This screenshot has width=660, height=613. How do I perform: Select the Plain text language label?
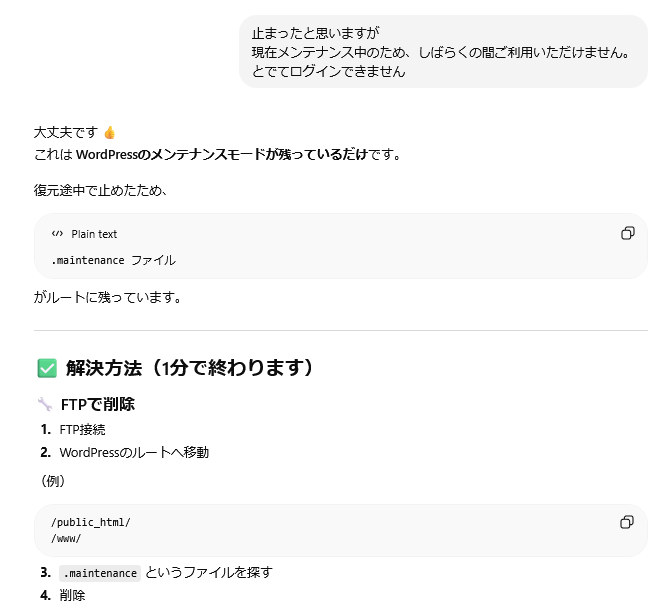(94, 234)
